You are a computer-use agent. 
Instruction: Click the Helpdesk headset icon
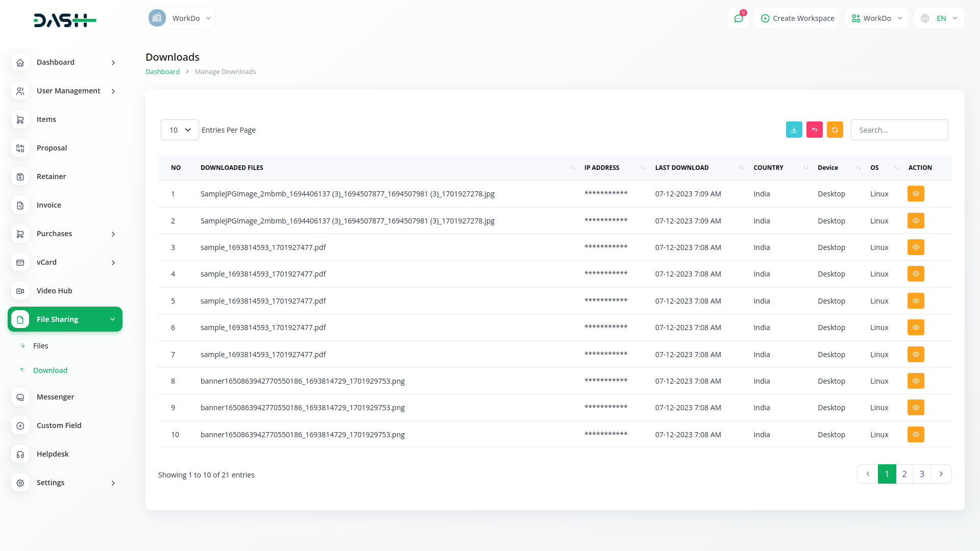pos(20,454)
